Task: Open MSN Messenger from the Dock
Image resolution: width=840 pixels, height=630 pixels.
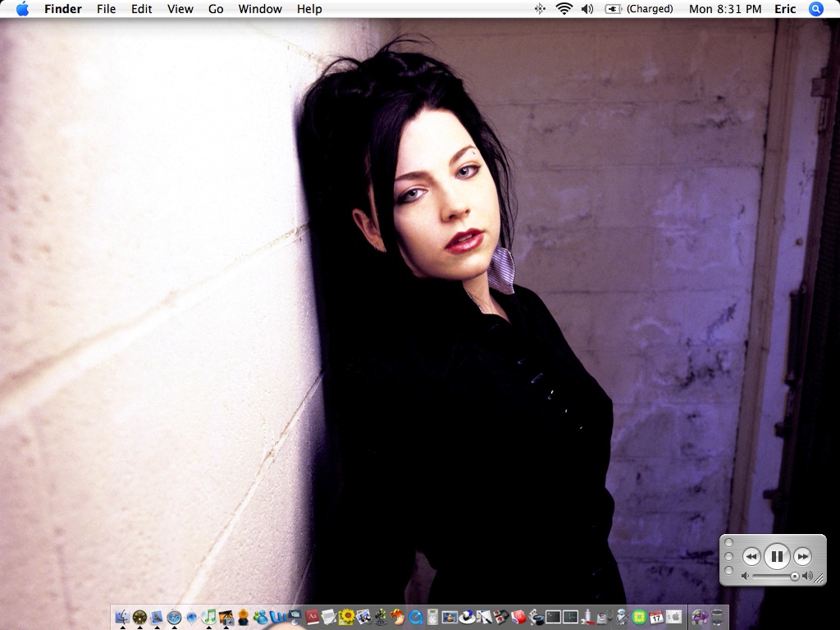Action: [x=260, y=617]
